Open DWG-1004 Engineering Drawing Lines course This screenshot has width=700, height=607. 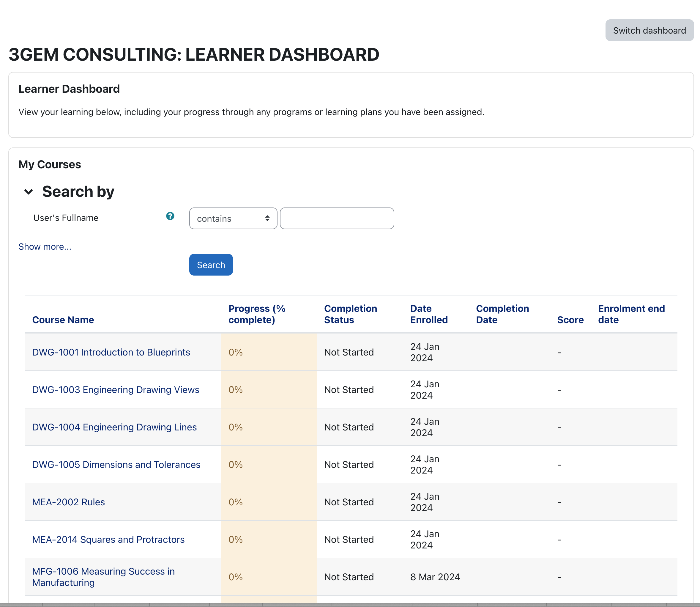point(114,427)
